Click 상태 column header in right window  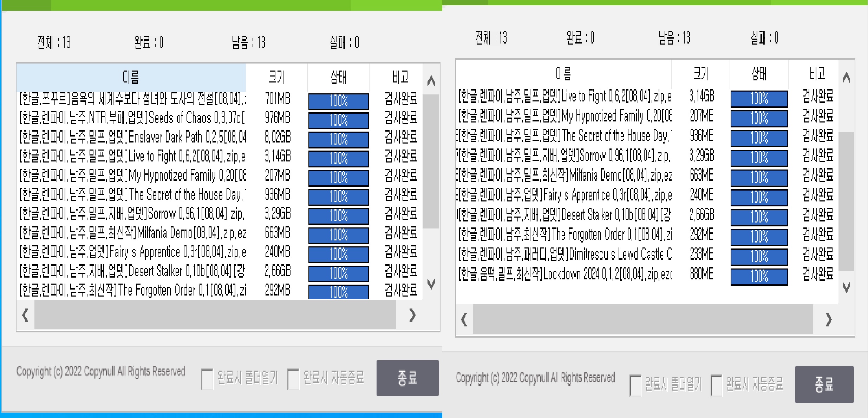point(759,74)
